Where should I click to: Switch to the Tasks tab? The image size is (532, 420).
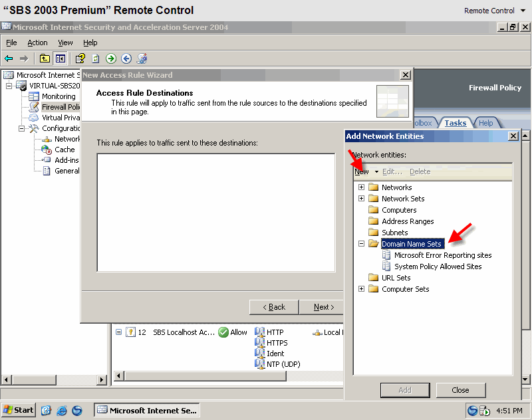[x=456, y=123]
